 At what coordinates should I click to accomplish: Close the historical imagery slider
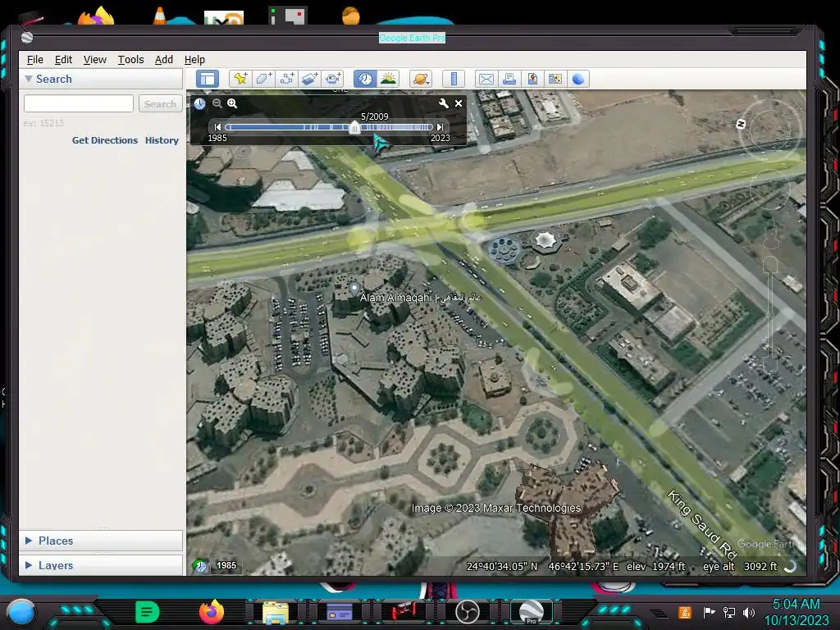point(459,103)
